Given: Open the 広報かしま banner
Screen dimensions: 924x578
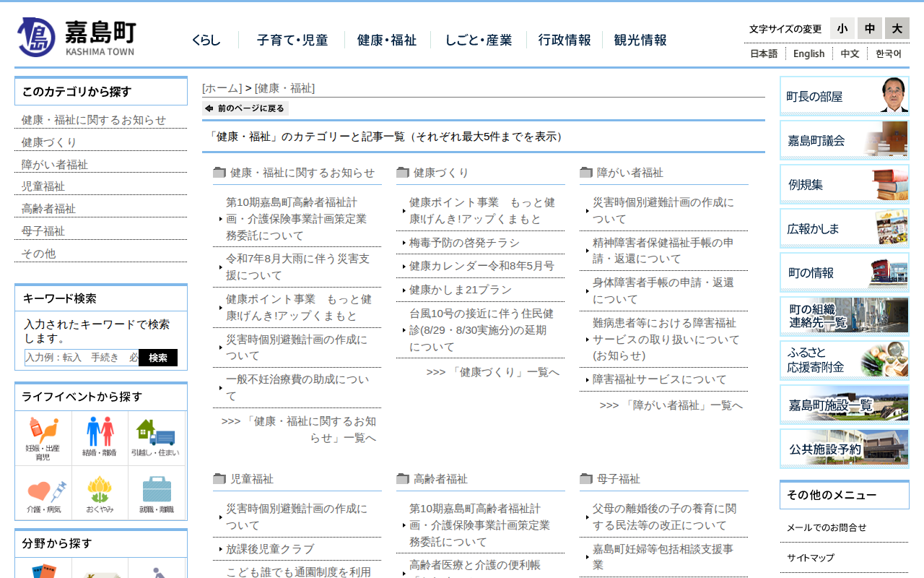Looking at the screenshot, I should tap(845, 228).
